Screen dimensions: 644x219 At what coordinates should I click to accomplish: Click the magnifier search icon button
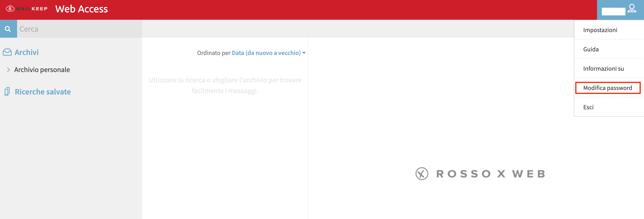coord(8,29)
